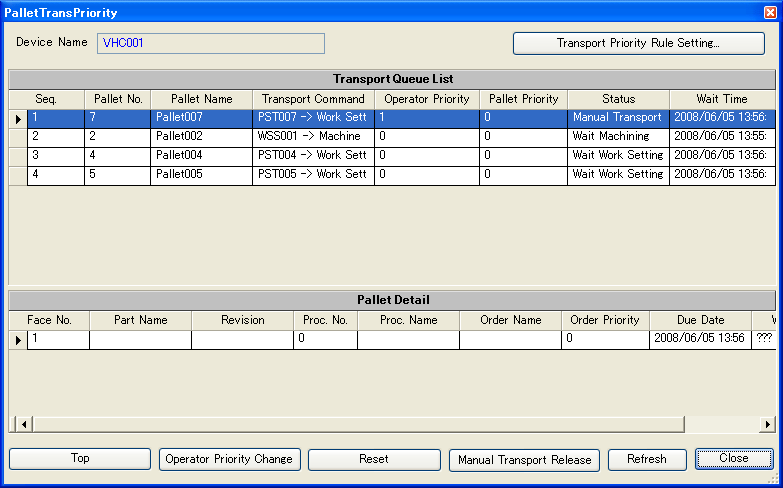Click the Close button at bottom right
The image size is (783, 488).
[734, 459]
